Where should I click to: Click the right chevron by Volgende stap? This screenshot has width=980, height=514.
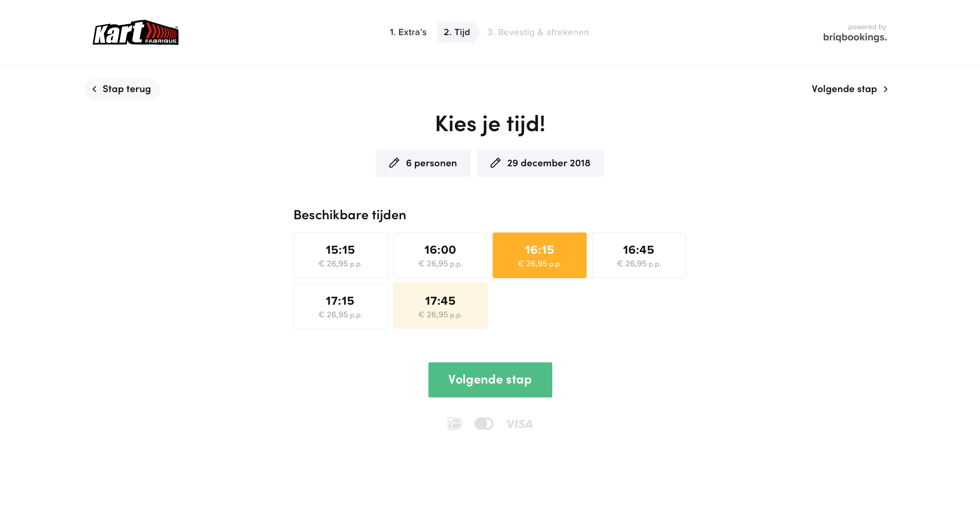click(x=886, y=89)
